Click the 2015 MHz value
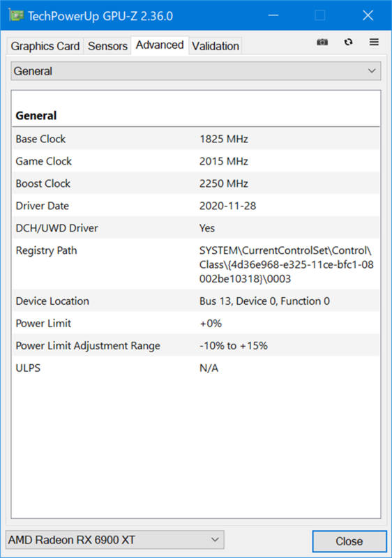 pos(224,161)
